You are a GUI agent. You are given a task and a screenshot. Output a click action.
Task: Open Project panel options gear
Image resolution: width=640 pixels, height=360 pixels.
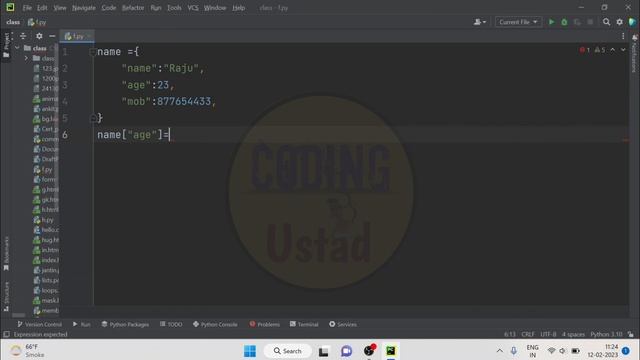(x=39, y=36)
